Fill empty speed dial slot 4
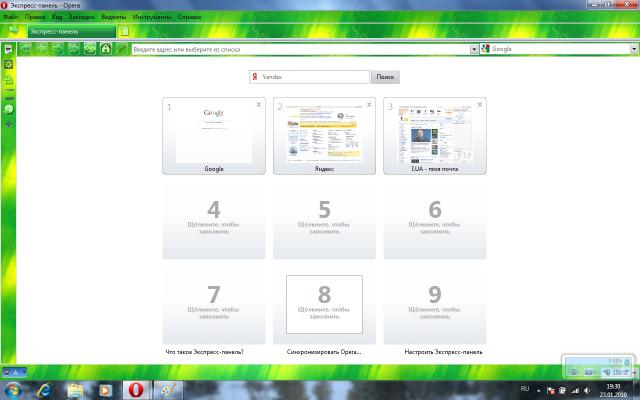Image resolution: width=640 pixels, height=400 pixels. [214, 222]
